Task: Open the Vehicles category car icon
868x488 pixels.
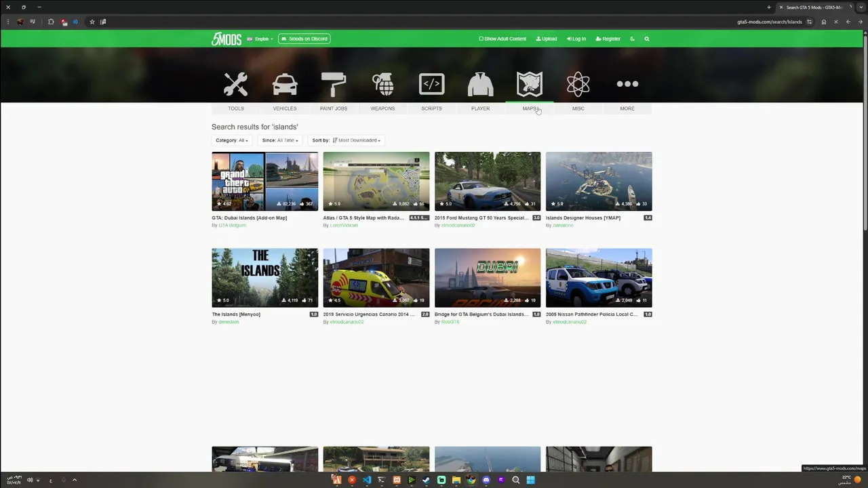Action: coord(285,84)
